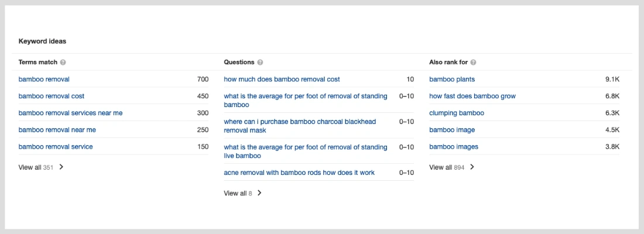This screenshot has height=234, width=644.
Task: Select the bamboo image keyword
Action: (452, 130)
